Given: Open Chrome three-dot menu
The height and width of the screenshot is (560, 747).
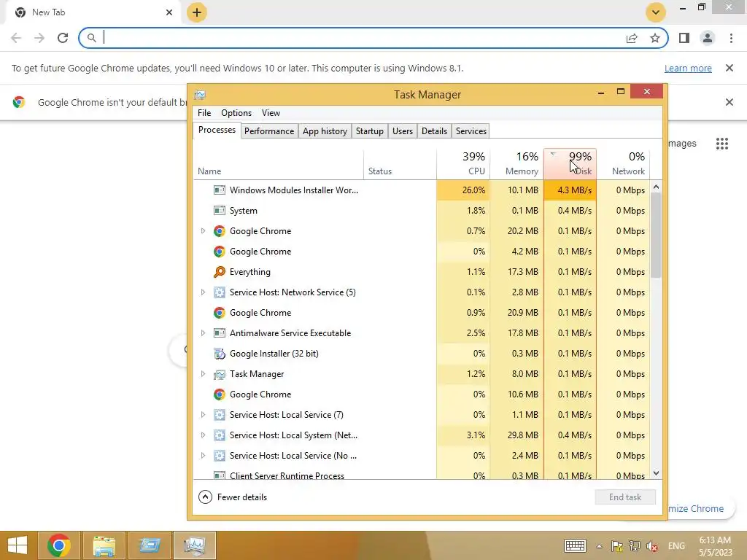Looking at the screenshot, I should tap(731, 38).
